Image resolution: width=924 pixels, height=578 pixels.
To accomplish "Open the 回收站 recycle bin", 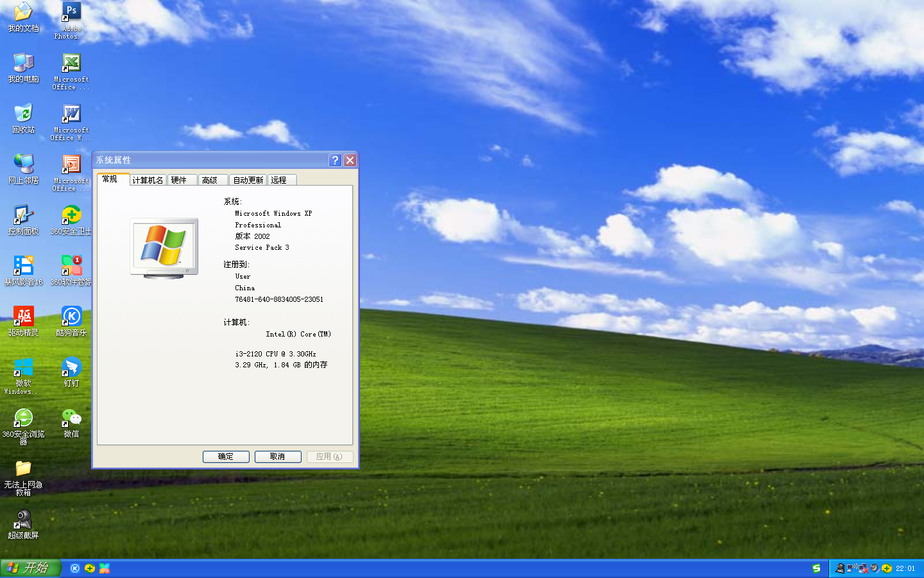I will (23, 116).
